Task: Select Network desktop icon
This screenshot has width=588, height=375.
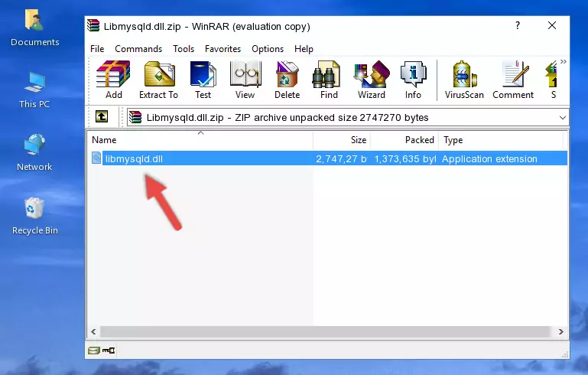Action: (34, 152)
